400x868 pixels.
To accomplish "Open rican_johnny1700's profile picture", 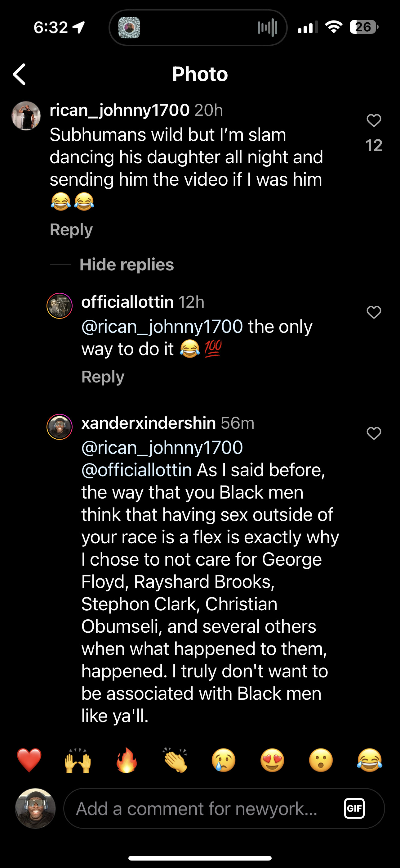I will (26, 115).
